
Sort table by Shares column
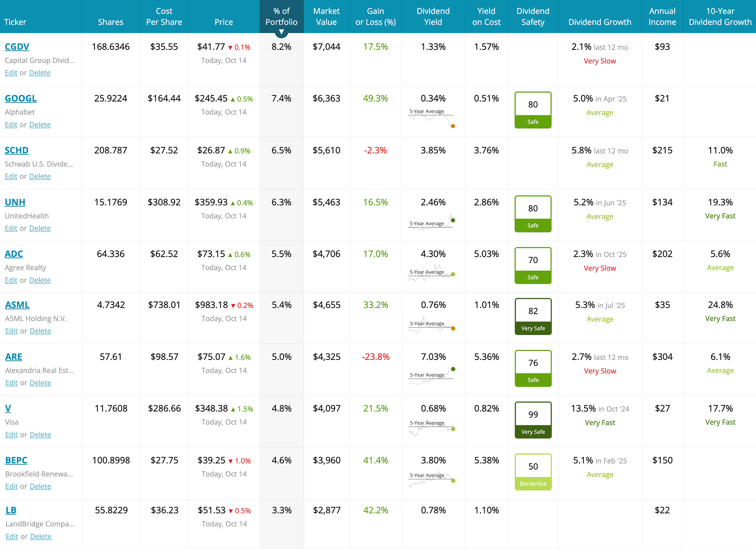(x=110, y=22)
